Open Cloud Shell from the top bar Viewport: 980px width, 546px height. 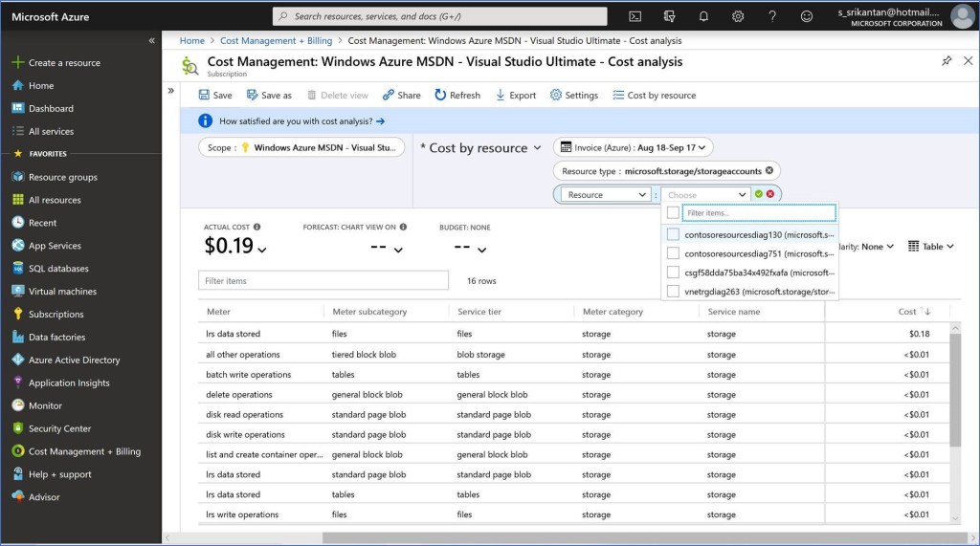pos(635,16)
